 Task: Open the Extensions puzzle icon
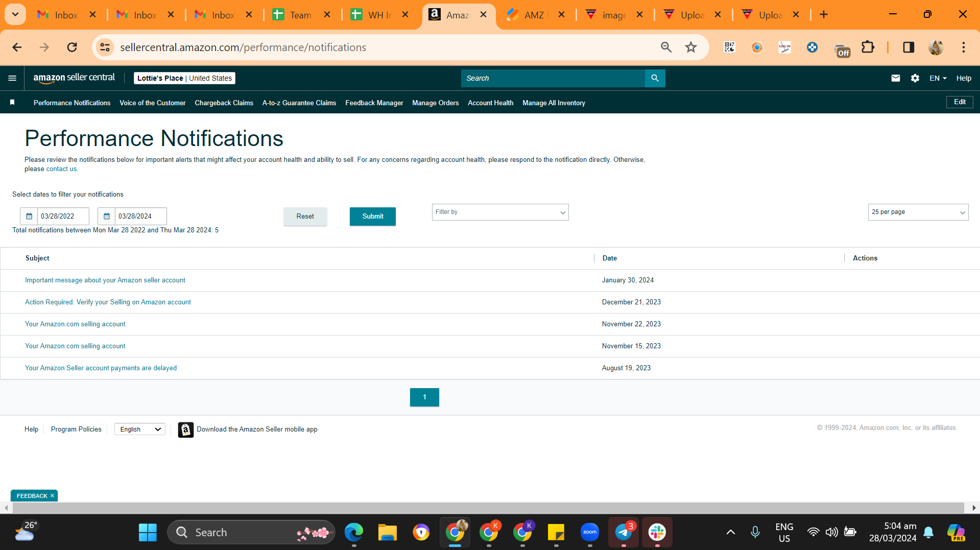pyautogui.click(x=868, y=47)
